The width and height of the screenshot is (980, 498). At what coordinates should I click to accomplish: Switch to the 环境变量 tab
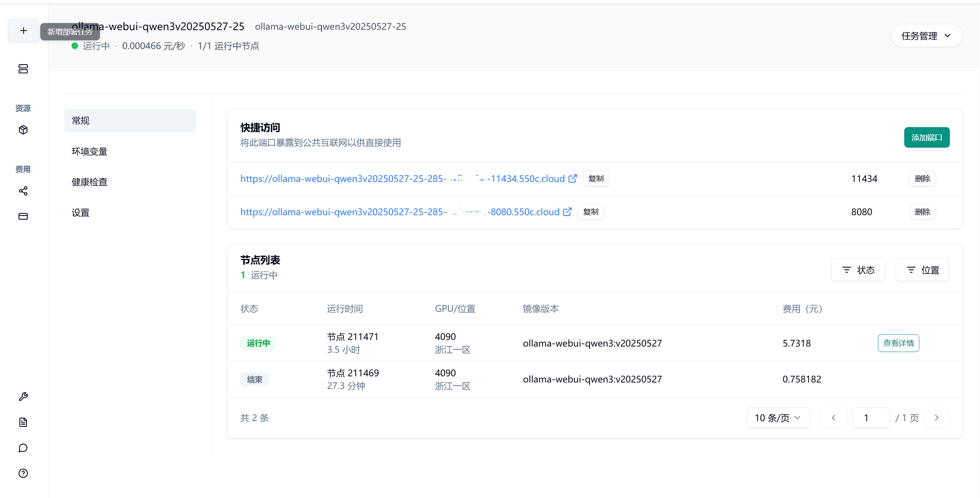[90, 151]
